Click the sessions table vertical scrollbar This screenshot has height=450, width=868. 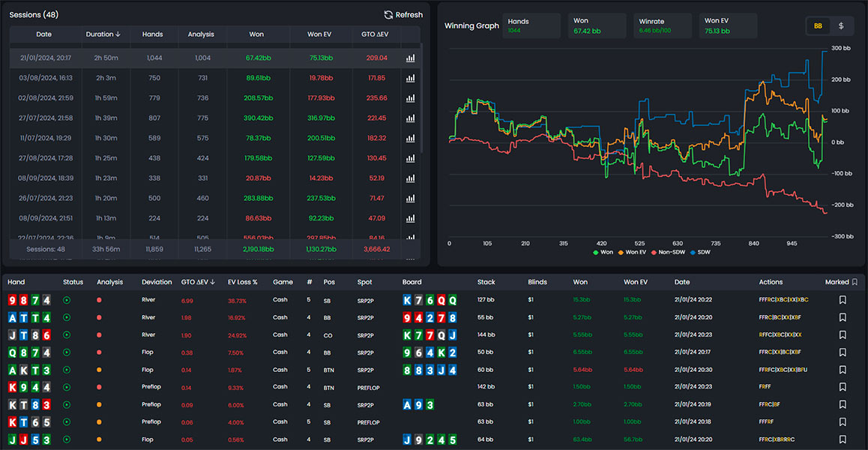(423, 97)
